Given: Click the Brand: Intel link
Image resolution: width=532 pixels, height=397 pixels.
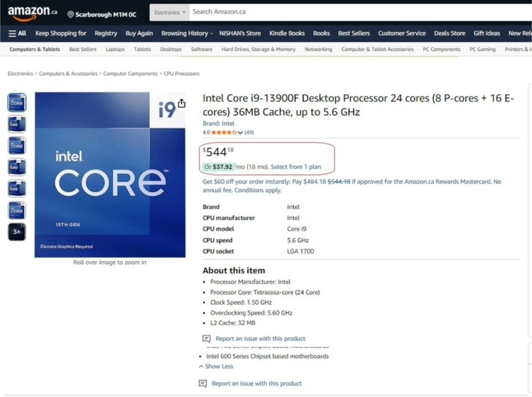Looking at the screenshot, I should coord(218,123).
